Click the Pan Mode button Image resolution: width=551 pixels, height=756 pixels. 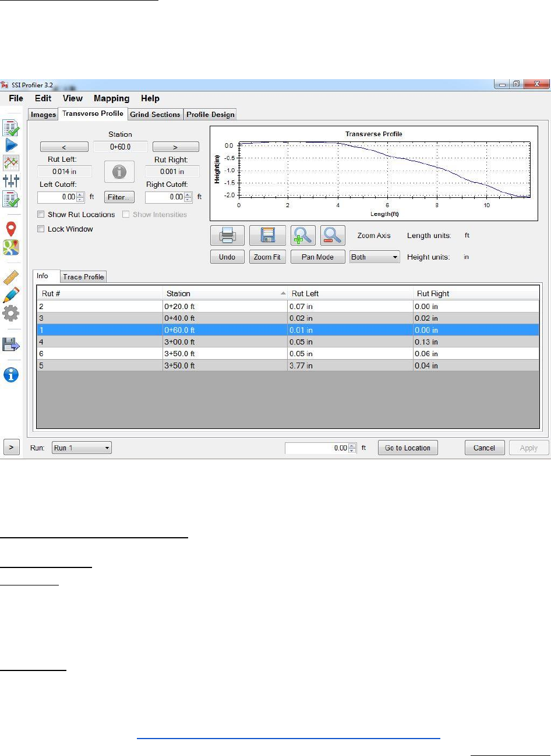pyautogui.click(x=317, y=257)
